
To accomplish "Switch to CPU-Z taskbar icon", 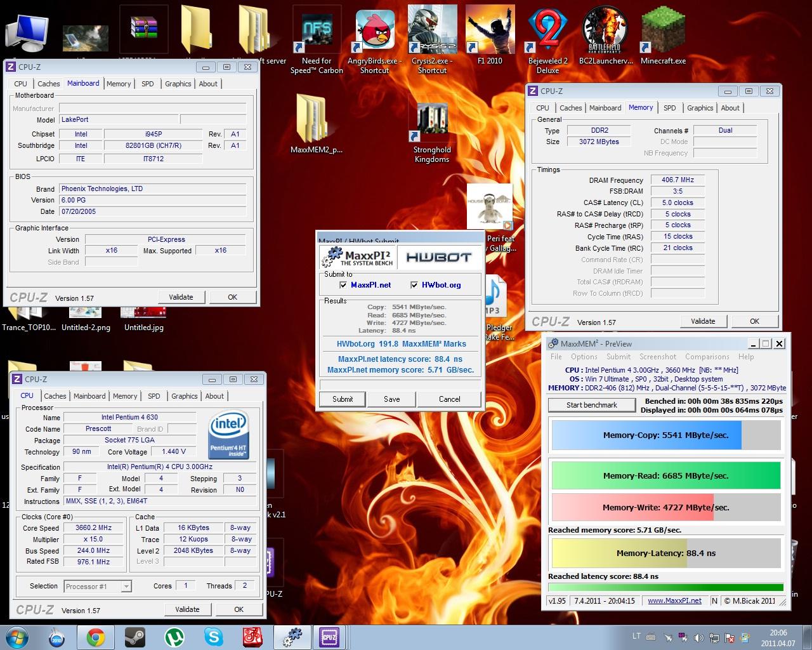I will tap(329, 637).
